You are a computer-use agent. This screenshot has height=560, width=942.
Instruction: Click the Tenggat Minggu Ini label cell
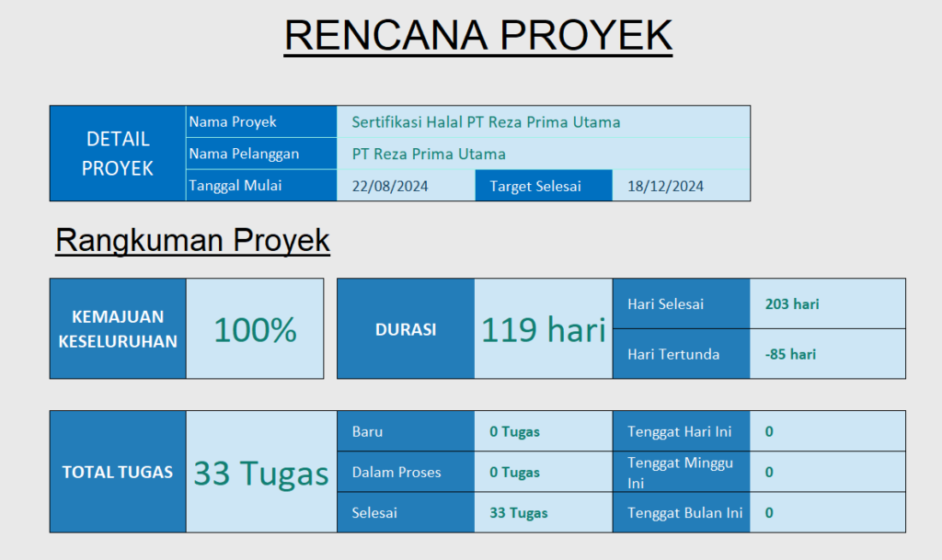tap(681, 473)
